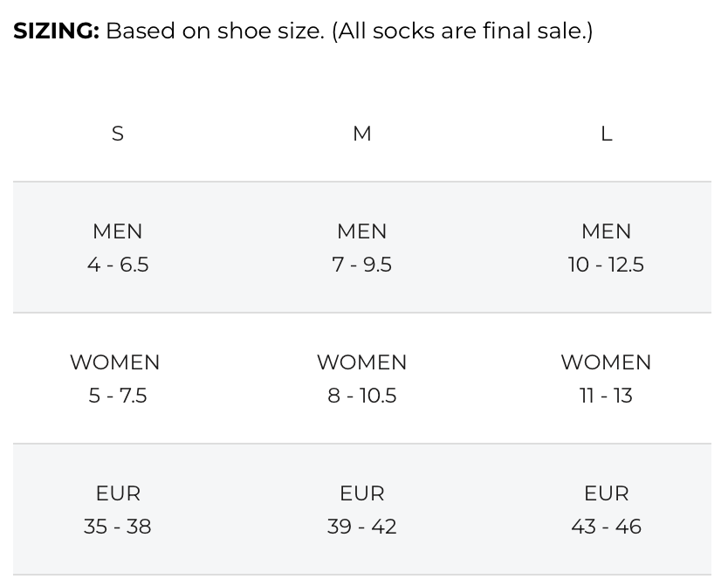The height and width of the screenshot is (586, 728).
Task: Click the EUR label in the medium column
Action: [362, 493]
